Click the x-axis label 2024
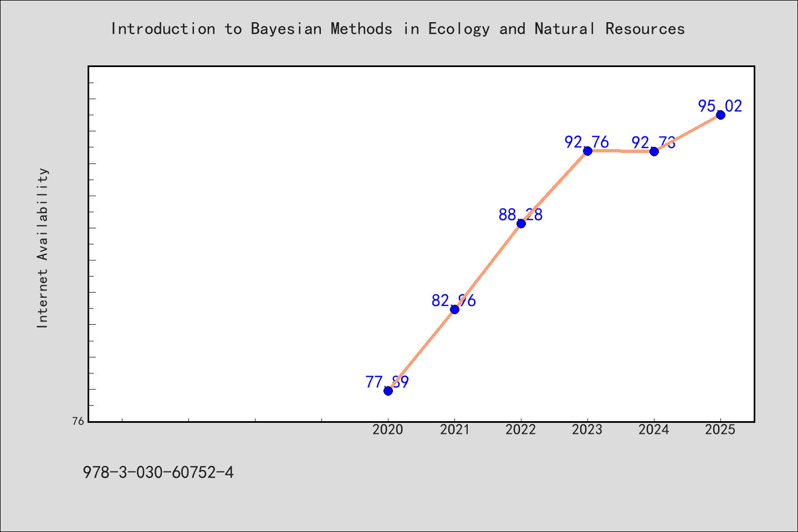The image size is (798, 532). (654, 429)
